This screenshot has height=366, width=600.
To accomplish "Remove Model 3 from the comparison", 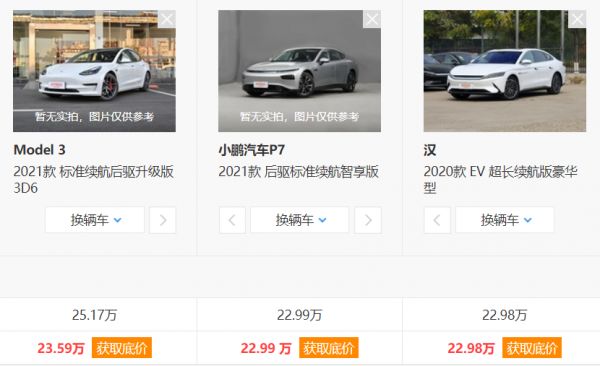I will pyautogui.click(x=167, y=19).
